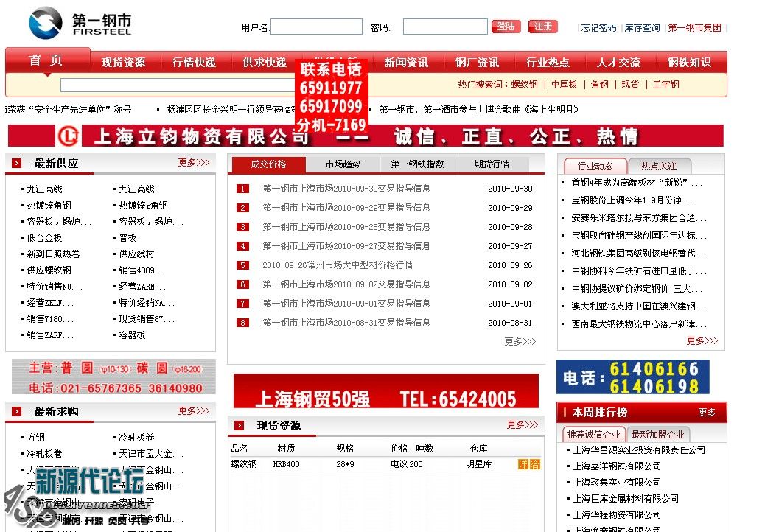Viewport: 779px width, 532px height.
Task: Open supply item 供应线材
Action: coord(136,253)
